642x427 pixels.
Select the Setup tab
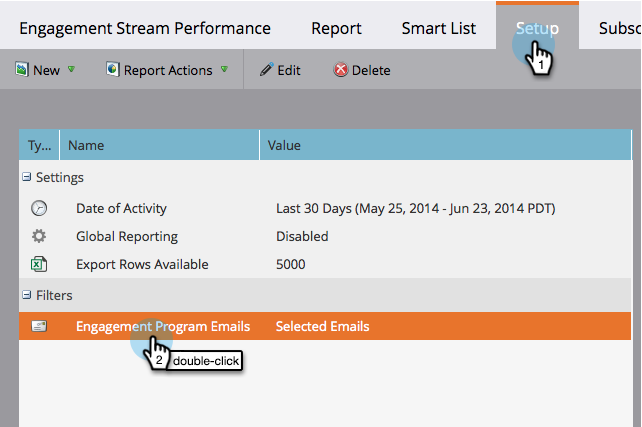(x=537, y=28)
